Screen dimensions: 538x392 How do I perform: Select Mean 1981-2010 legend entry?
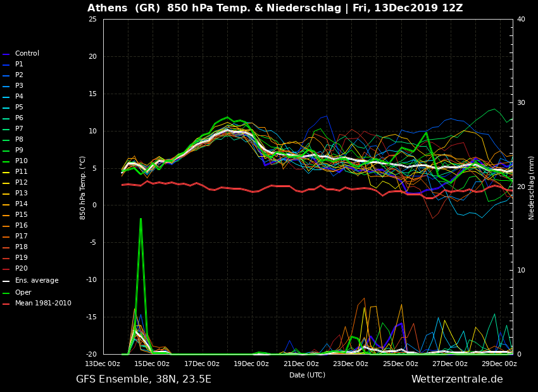[43, 303]
